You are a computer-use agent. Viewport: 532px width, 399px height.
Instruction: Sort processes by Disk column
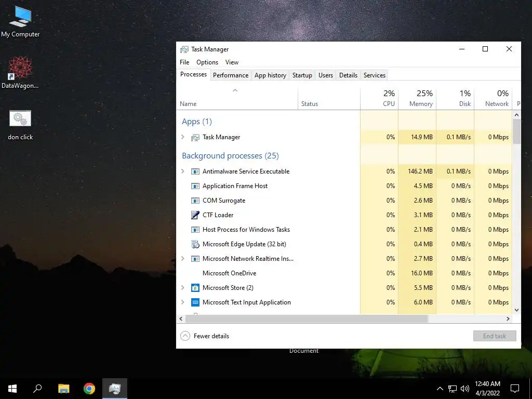point(455,99)
